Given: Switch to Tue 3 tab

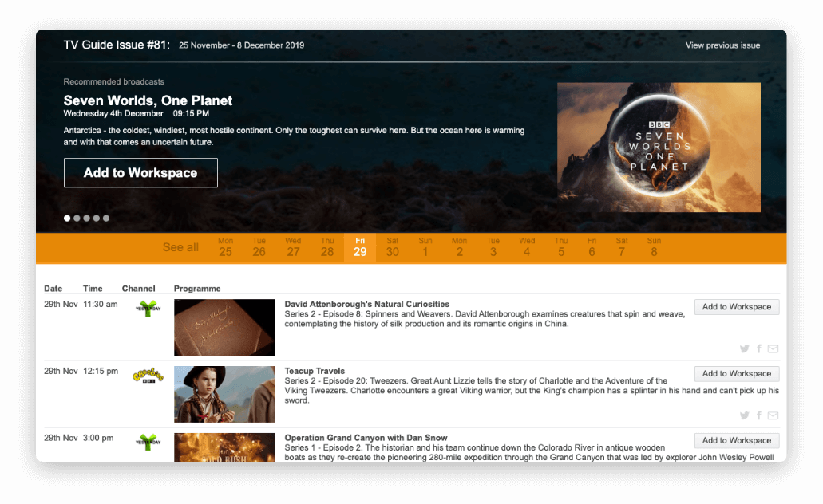Looking at the screenshot, I should (493, 247).
